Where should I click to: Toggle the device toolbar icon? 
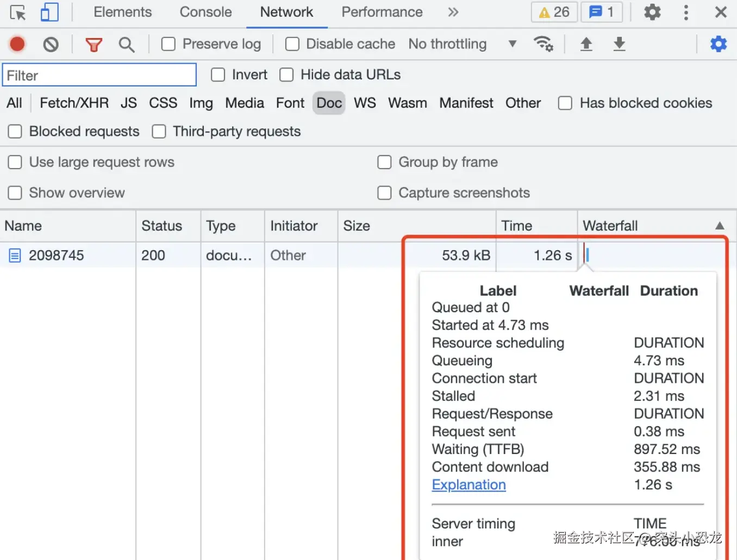(x=49, y=13)
